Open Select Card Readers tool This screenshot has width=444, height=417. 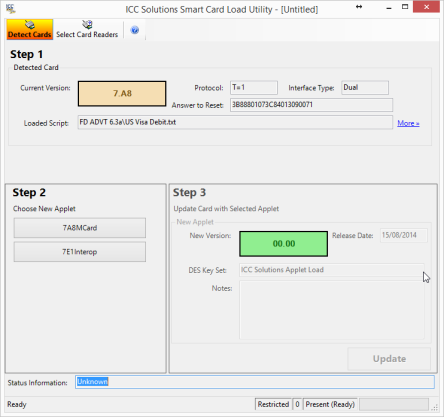click(87, 30)
